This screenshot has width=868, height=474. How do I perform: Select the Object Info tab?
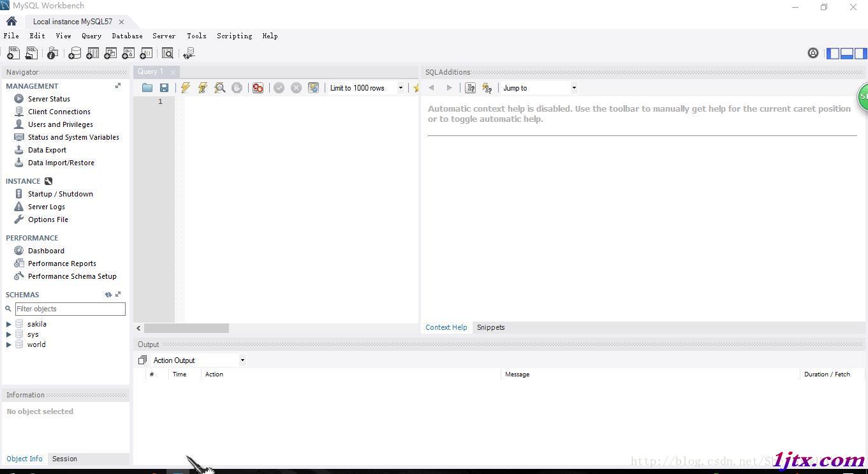[x=24, y=459]
